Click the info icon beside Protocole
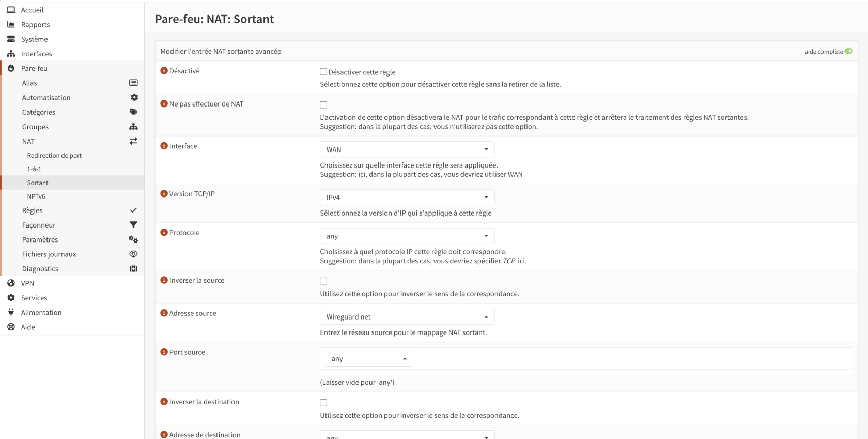This screenshot has height=439, width=868. [164, 233]
